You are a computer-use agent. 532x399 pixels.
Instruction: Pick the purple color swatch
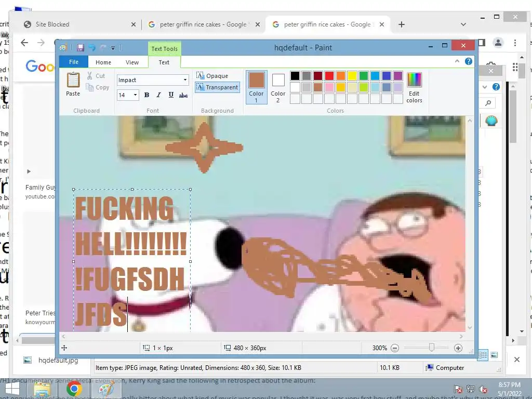click(398, 76)
